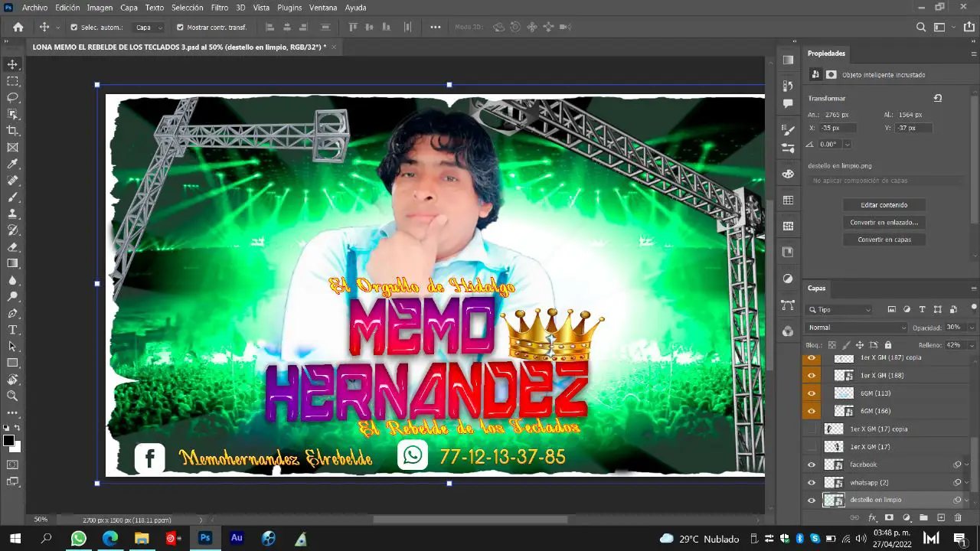Create new layer icon in Capas panel
980x551 pixels.
pyautogui.click(x=941, y=518)
